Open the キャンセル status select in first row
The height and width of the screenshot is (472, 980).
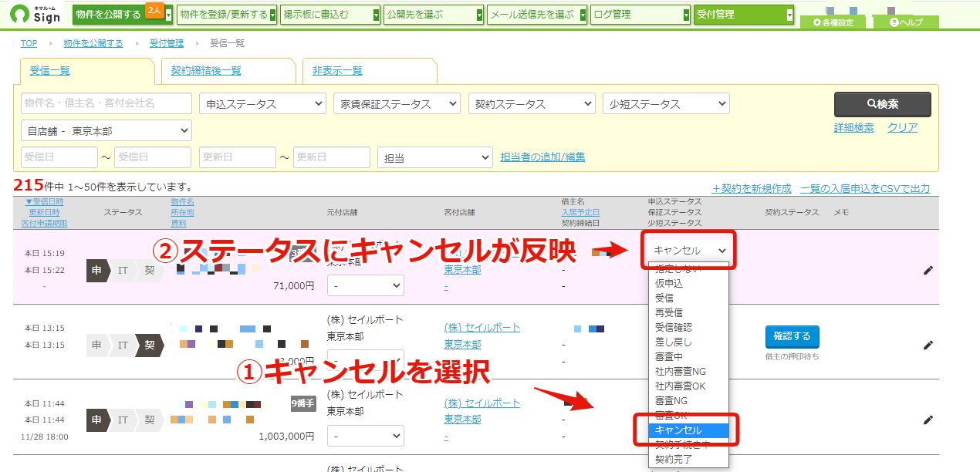coord(689,250)
